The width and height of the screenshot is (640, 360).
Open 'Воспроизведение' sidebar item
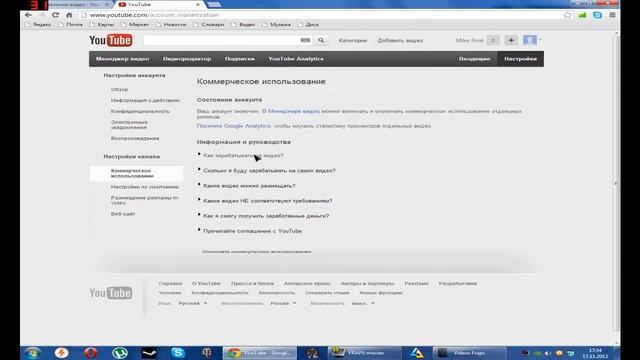pyautogui.click(x=135, y=138)
